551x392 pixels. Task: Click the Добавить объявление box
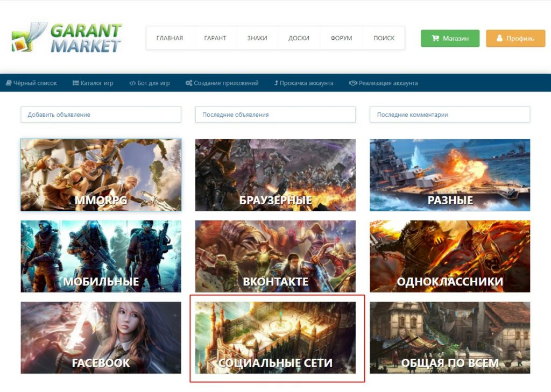click(x=101, y=115)
